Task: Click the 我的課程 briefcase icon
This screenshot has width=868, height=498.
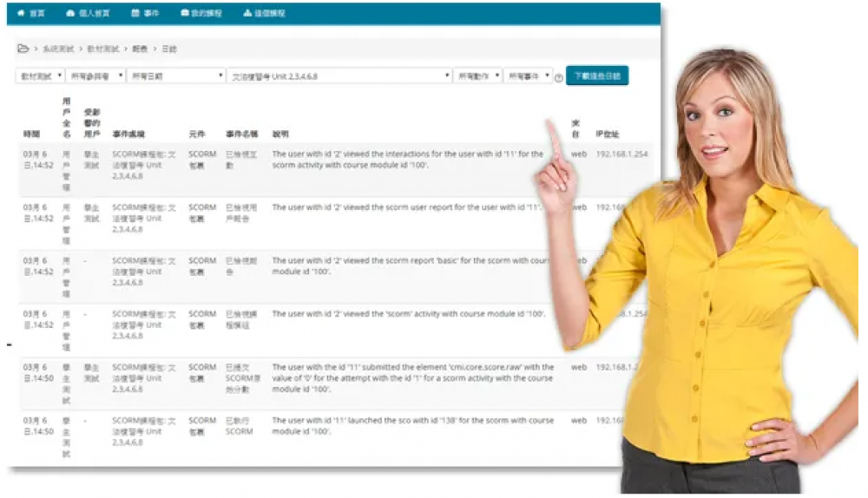Action: point(185,14)
